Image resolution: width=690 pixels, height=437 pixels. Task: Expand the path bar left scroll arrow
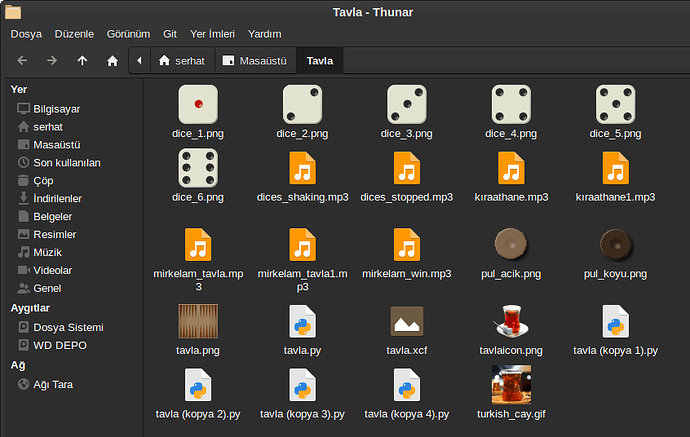point(139,61)
